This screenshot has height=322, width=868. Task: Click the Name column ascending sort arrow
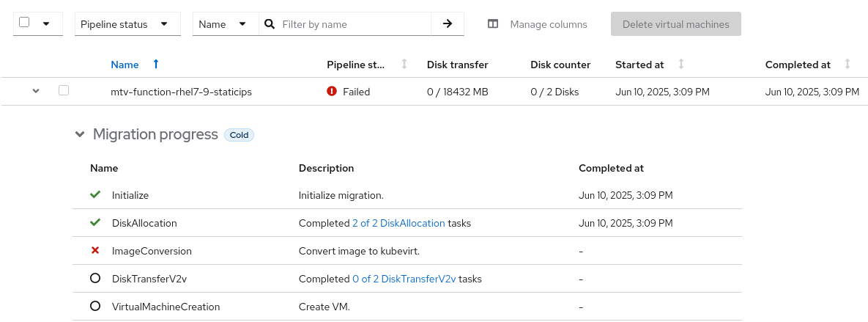click(155, 65)
